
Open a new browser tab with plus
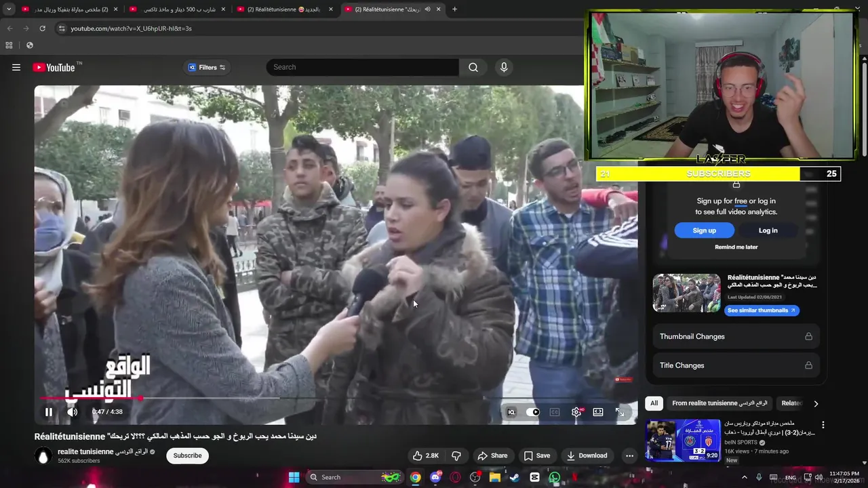454,9
